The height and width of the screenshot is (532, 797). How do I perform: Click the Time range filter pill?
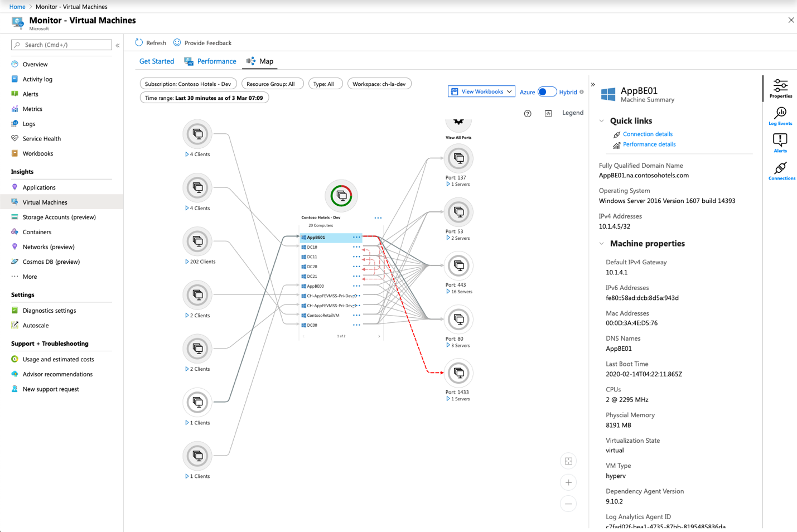(x=204, y=98)
